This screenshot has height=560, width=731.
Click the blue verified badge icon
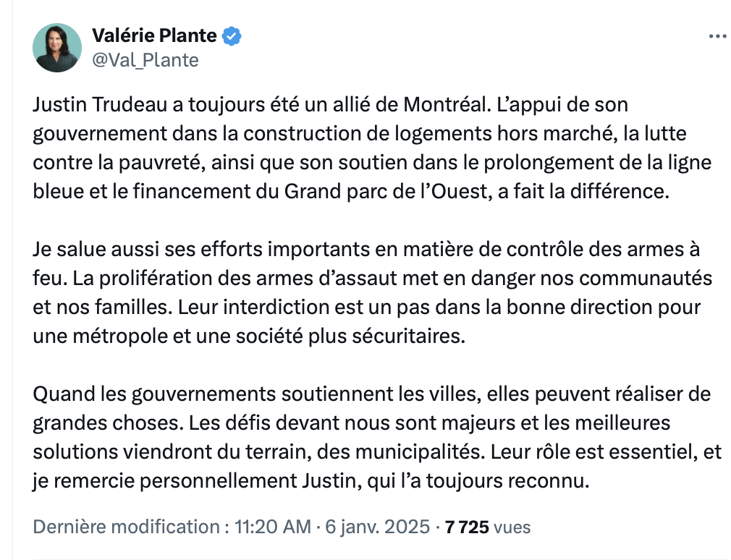[231, 36]
